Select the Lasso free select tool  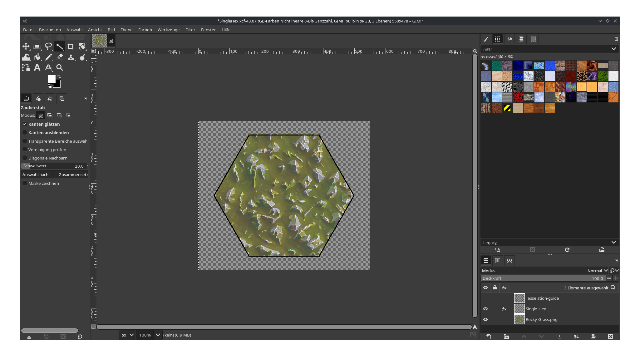tap(48, 46)
